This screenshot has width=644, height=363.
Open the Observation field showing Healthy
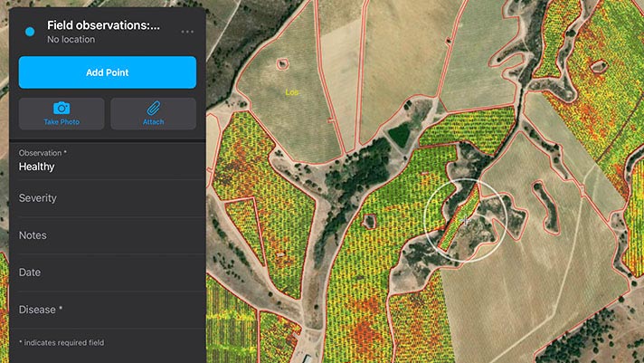108,161
